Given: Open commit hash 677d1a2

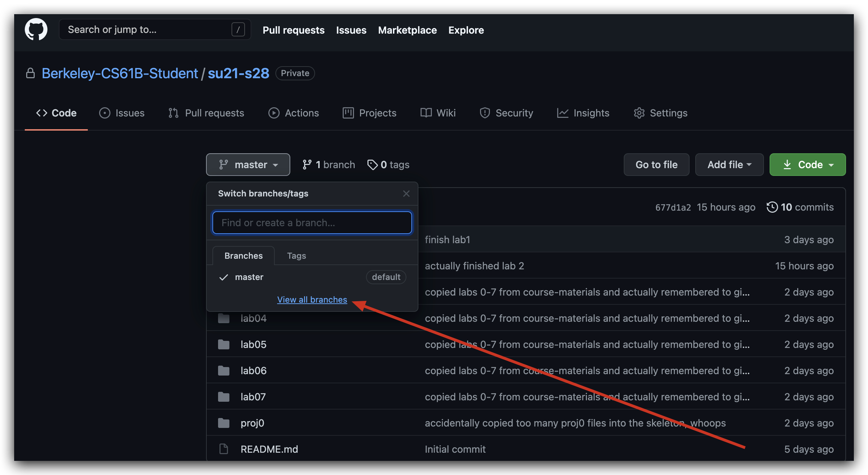Looking at the screenshot, I should (x=673, y=207).
